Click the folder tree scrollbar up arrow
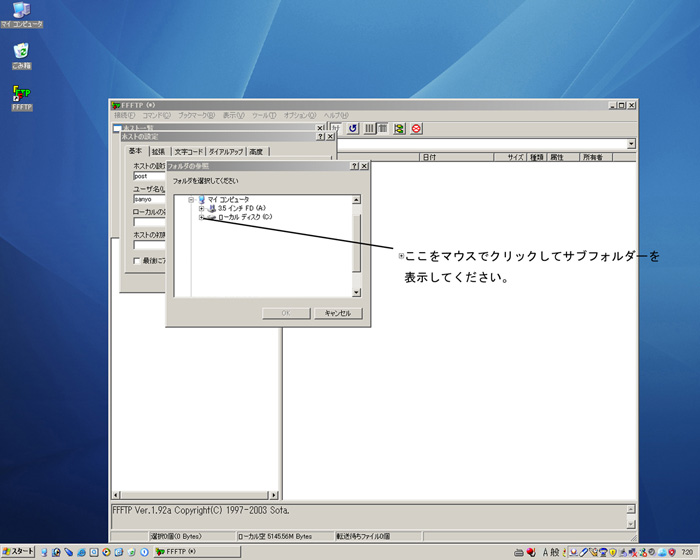 (x=356, y=200)
